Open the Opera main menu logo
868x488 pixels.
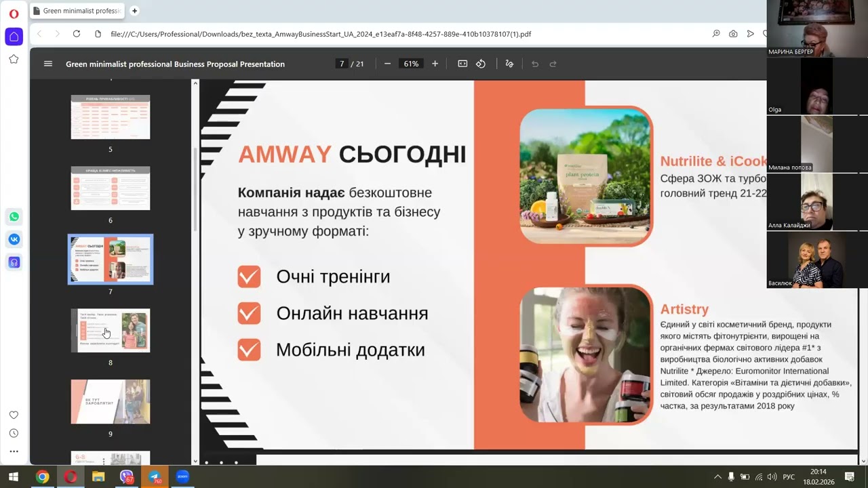coord(14,14)
